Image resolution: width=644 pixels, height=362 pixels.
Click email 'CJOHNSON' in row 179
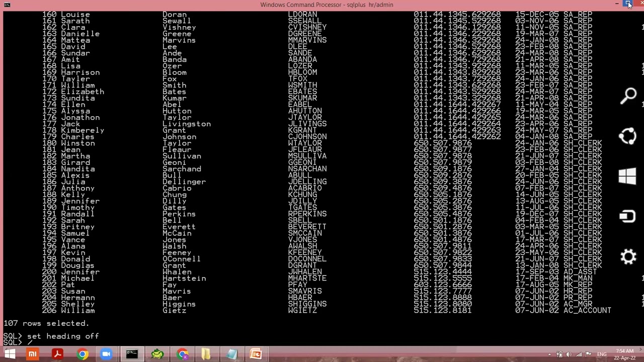pyautogui.click(x=307, y=137)
